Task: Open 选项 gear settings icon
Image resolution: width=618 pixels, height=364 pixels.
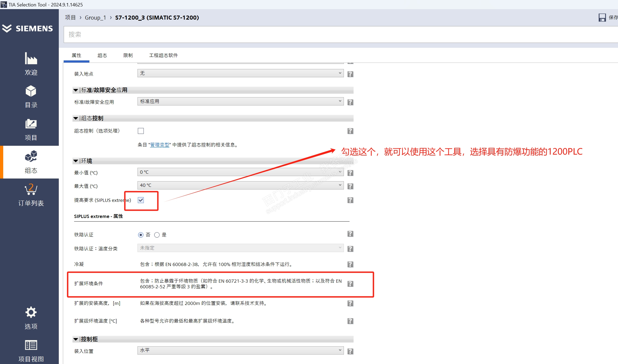Action: pos(31,312)
